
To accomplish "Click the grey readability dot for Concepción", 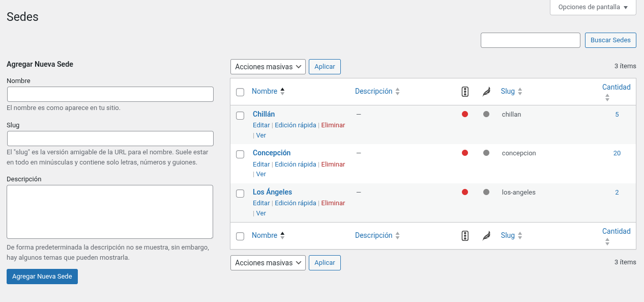I will click(486, 153).
